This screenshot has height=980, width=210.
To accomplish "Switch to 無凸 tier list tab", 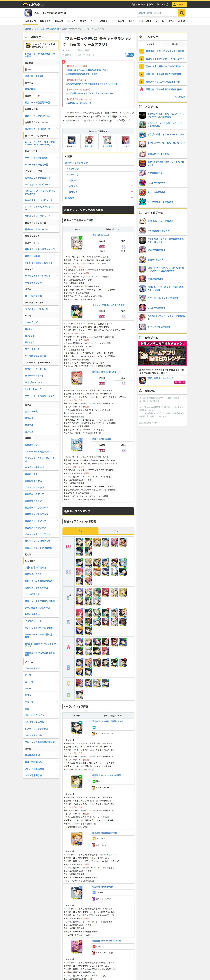I will click(116, 531).
